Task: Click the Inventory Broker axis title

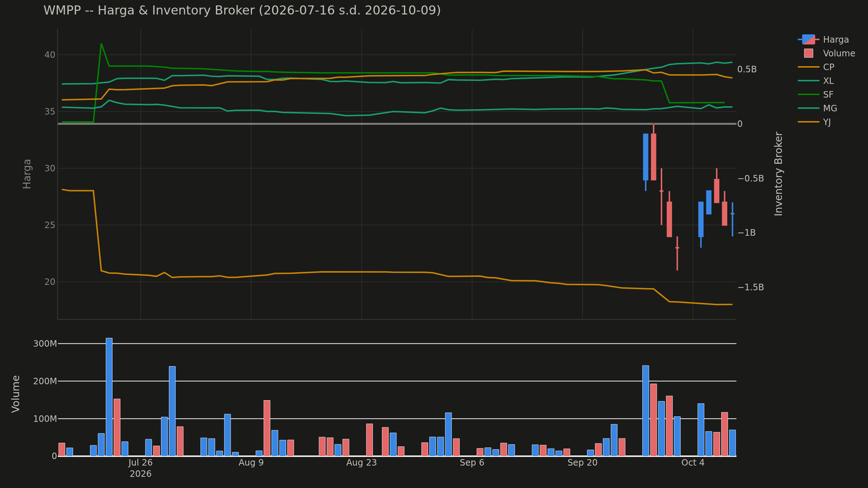Action: tap(778, 174)
